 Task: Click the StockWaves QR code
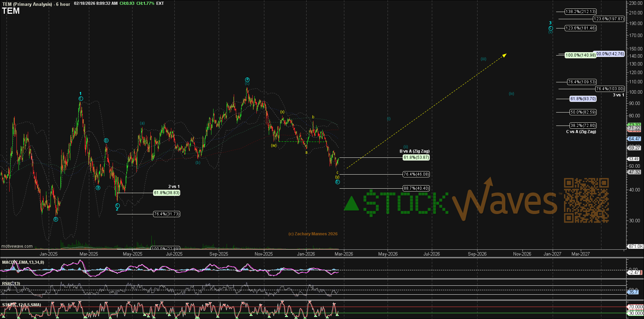tap(586, 200)
